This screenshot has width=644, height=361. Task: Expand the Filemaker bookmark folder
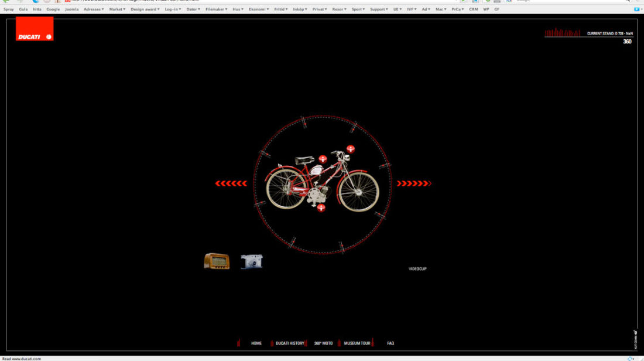coord(216,9)
